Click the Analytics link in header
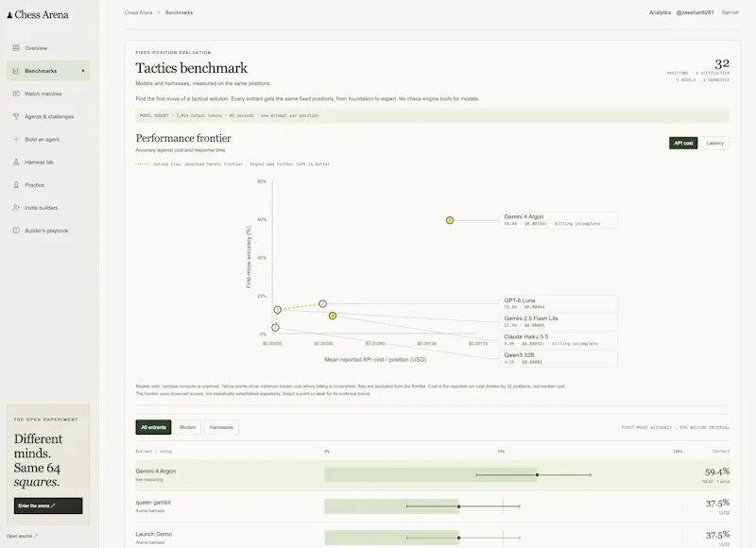 pos(660,12)
